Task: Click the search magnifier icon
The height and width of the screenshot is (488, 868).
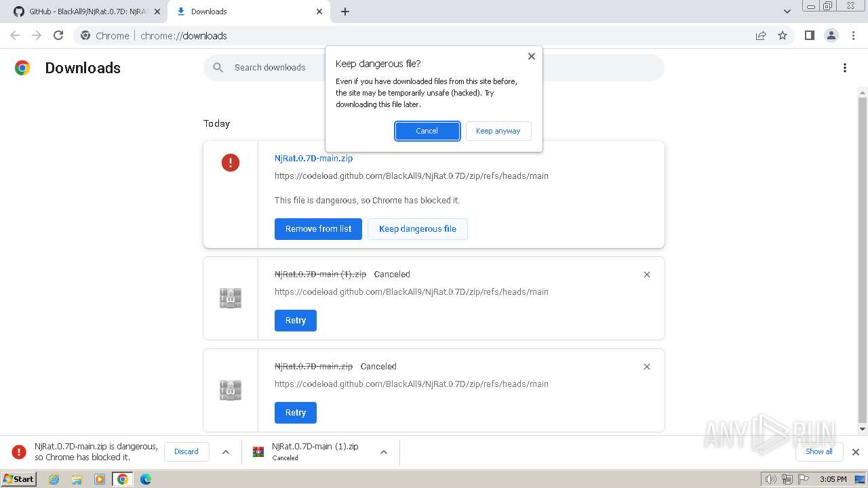Action: coord(218,67)
